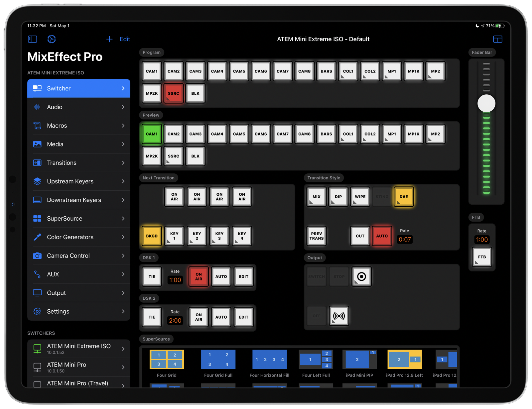Click the Fader Bar slider knob
Screen dimensions: 532x409
coord(486,103)
